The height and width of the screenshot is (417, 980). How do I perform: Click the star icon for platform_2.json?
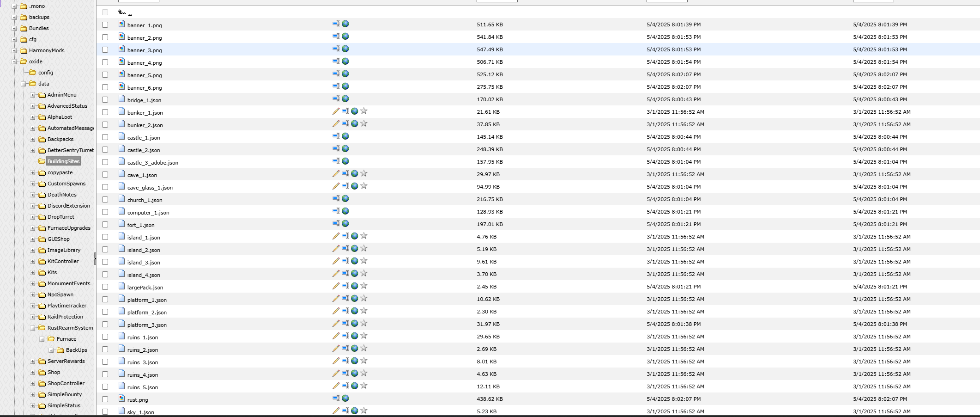364,311
